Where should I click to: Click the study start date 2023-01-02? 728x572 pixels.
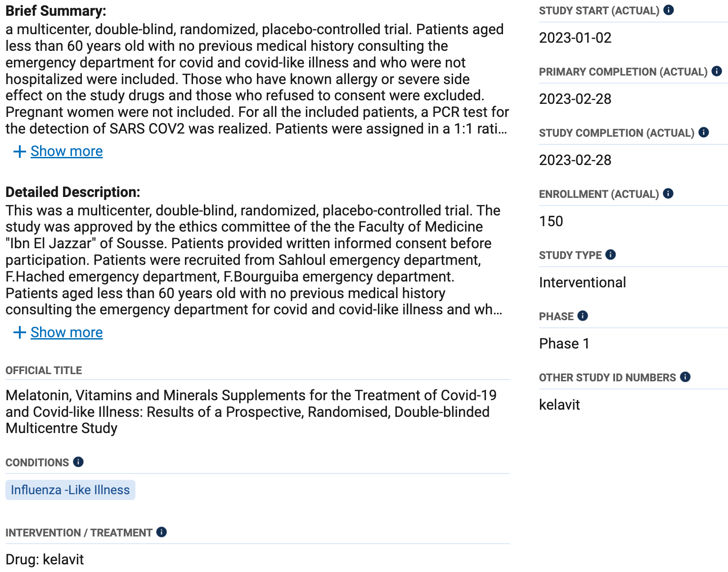[x=575, y=38]
